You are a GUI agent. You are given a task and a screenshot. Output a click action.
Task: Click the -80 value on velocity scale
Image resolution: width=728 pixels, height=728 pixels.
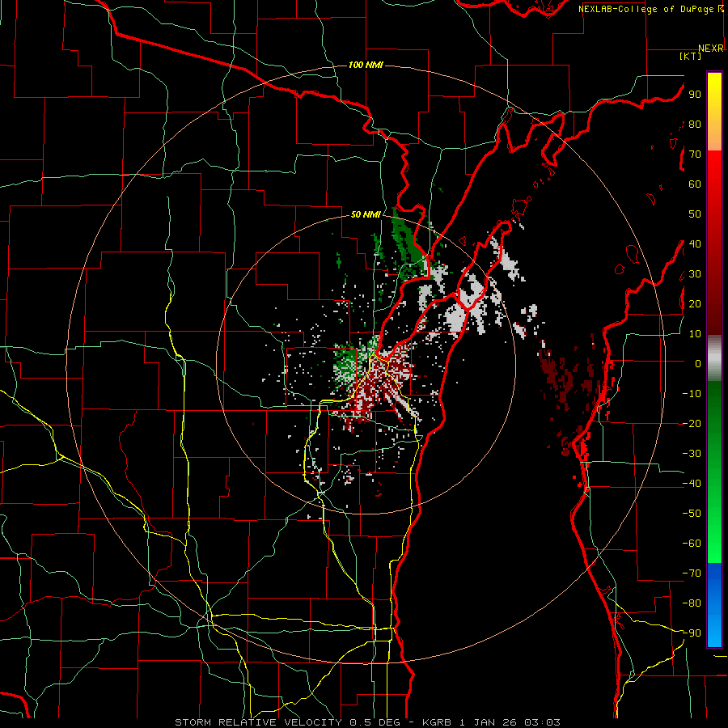tap(692, 603)
